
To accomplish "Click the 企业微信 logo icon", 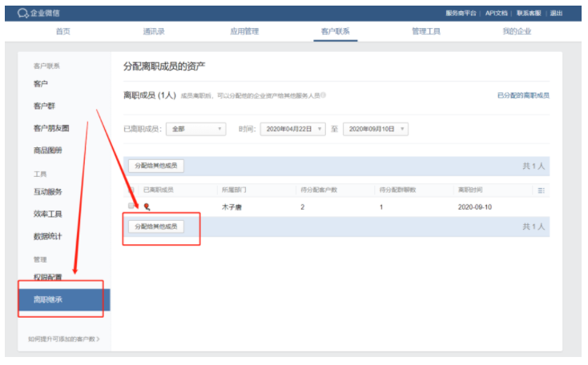I will click(x=22, y=14).
